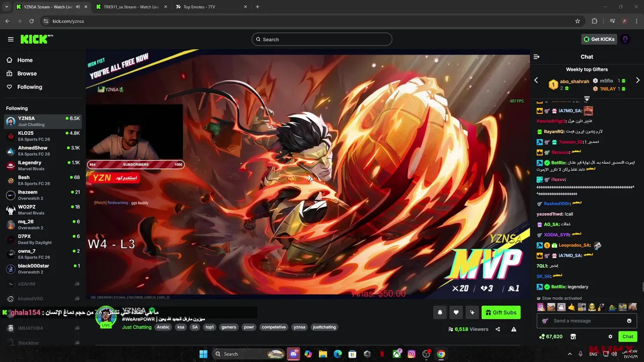
Task: Open black000star channel in Following list
Action: pos(43,268)
